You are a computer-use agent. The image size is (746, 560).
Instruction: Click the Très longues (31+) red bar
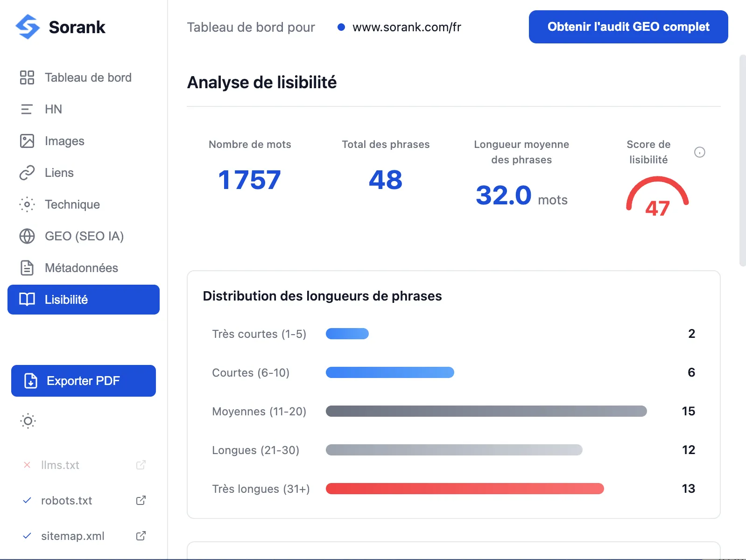(x=465, y=489)
